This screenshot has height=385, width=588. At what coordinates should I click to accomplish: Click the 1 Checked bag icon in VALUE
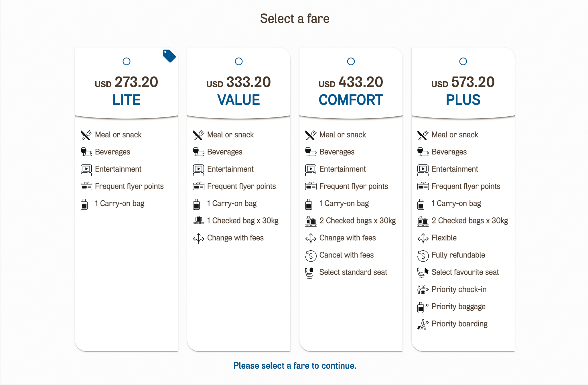coord(198,221)
